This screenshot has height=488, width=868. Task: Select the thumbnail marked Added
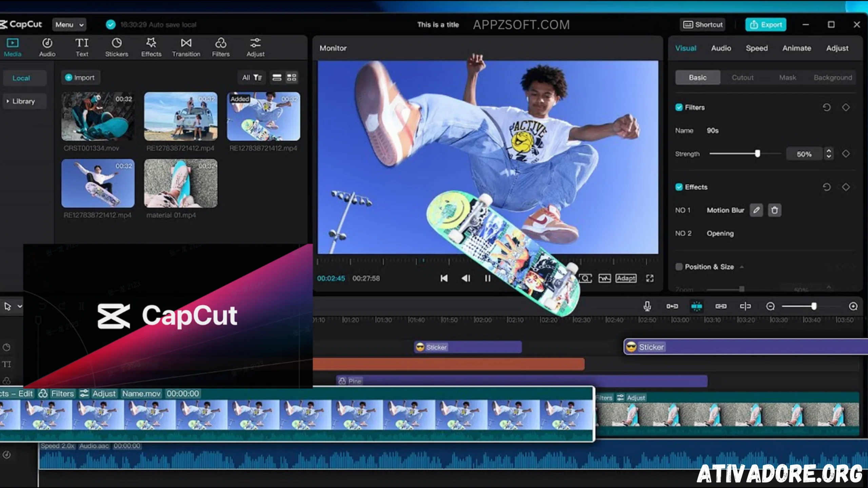pyautogui.click(x=263, y=116)
